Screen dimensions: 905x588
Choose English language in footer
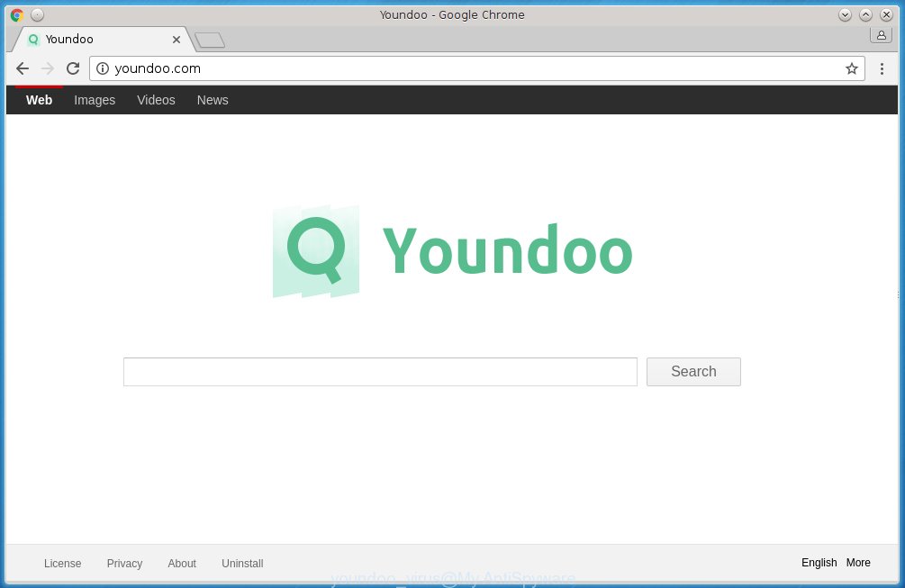(819, 563)
